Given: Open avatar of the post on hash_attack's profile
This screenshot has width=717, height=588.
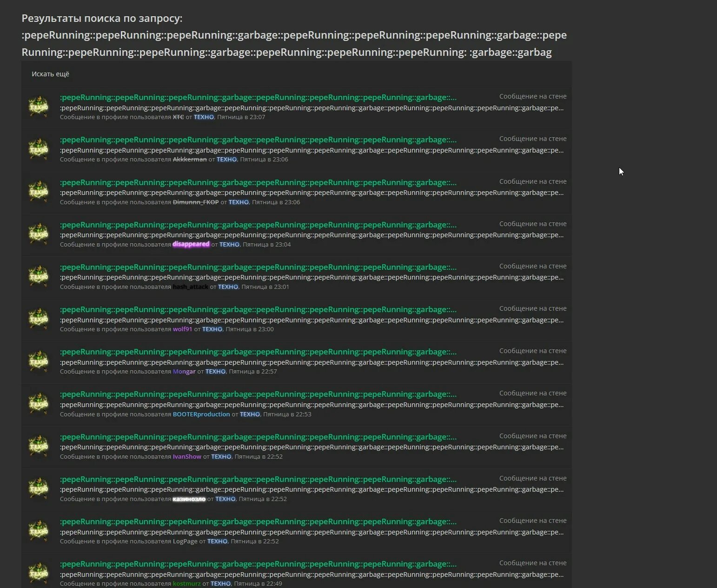Looking at the screenshot, I should [39, 276].
